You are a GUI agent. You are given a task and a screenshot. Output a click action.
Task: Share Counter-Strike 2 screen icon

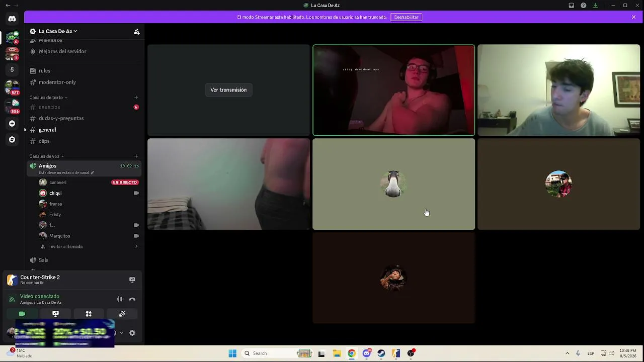click(132, 280)
